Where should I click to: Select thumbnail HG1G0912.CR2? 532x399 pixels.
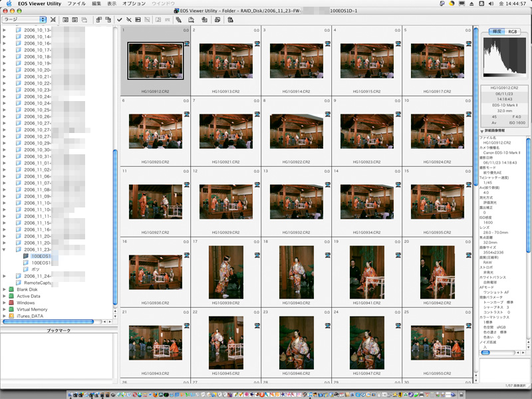pos(156,61)
